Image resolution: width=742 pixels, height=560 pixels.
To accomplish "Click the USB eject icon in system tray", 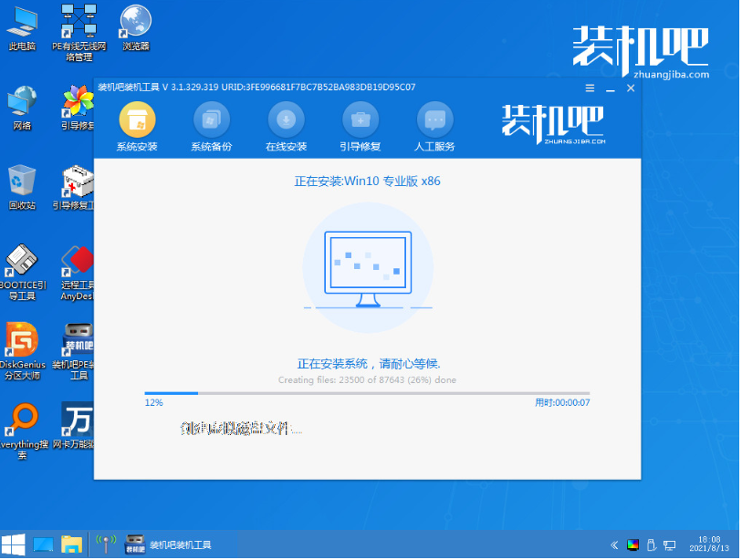I will click(652, 544).
